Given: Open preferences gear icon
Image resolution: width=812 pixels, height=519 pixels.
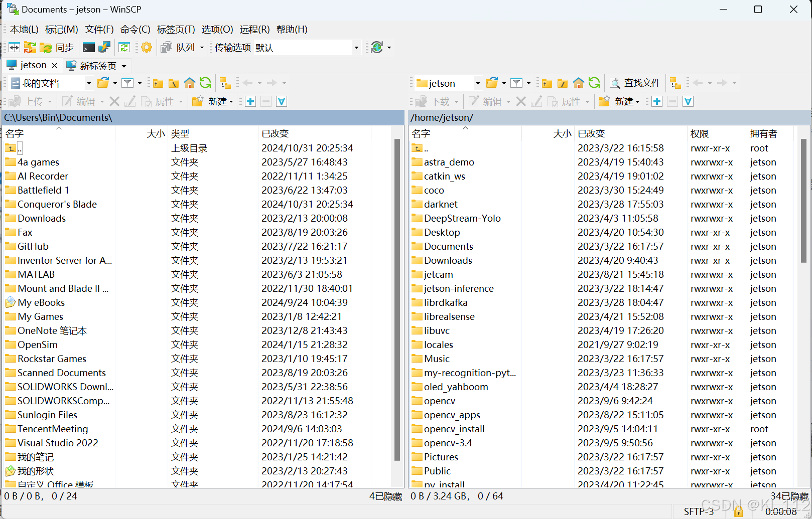Looking at the screenshot, I should pyautogui.click(x=147, y=48).
